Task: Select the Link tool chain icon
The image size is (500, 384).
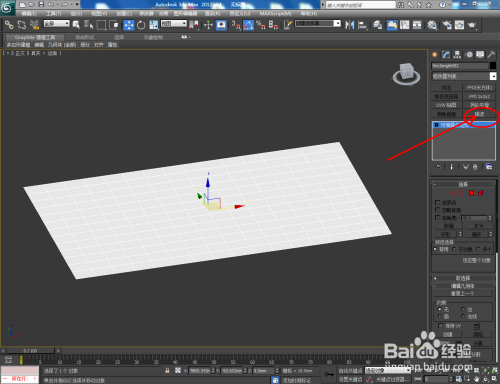Action: point(9,25)
